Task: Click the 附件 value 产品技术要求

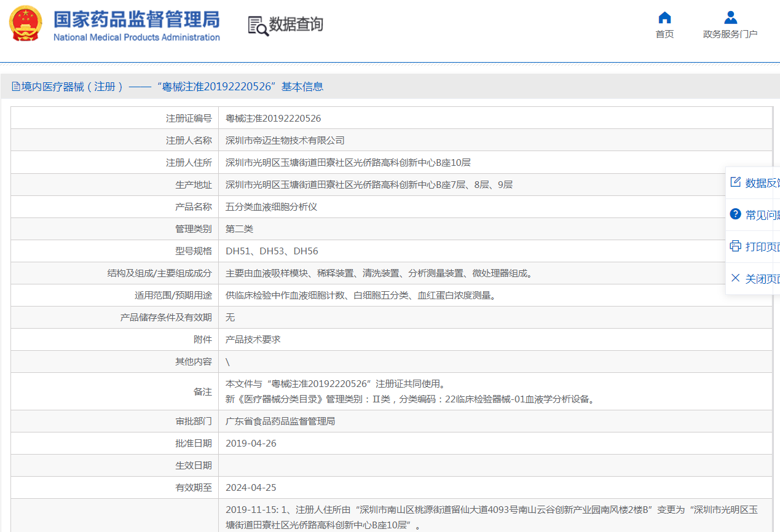Action: tap(253, 340)
